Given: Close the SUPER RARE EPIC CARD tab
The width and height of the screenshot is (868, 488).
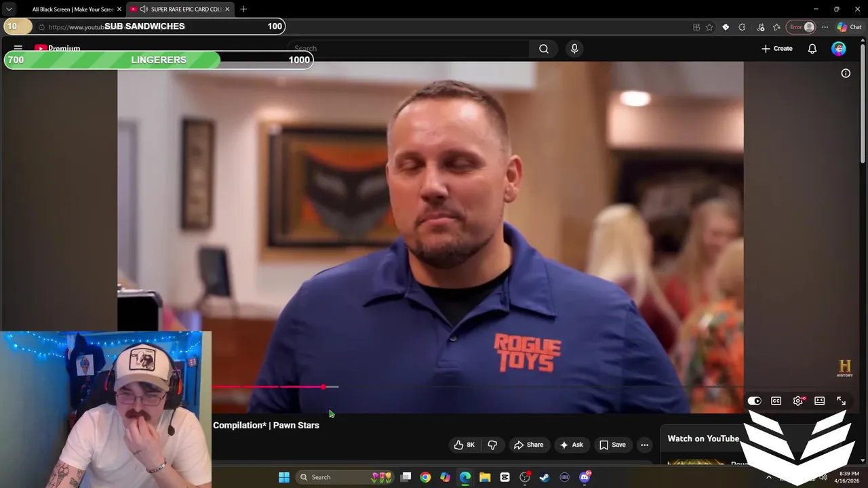Looking at the screenshot, I should [x=227, y=9].
